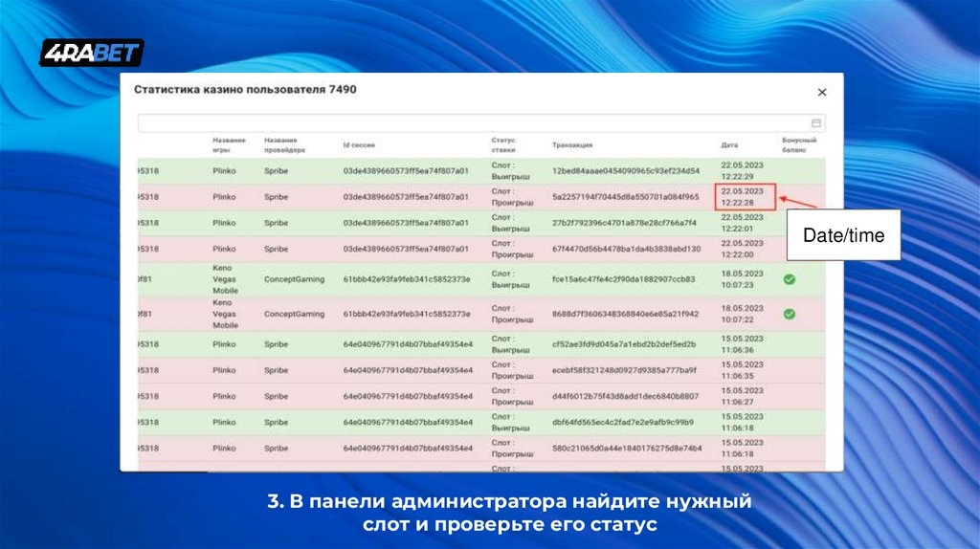This screenshot has height=549, width=980.
Task: Click the 4RABET logo
Action: (92, 54)
